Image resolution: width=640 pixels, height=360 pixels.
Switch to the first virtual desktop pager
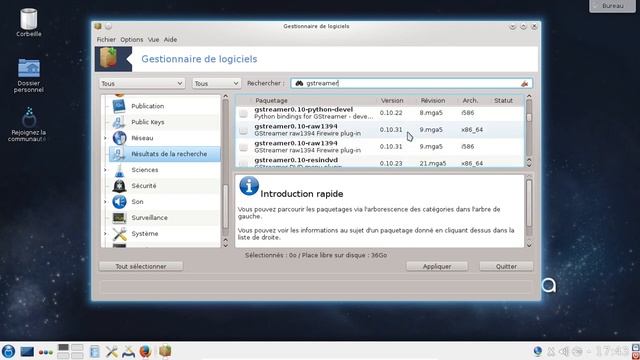click(x=63, y=348)
